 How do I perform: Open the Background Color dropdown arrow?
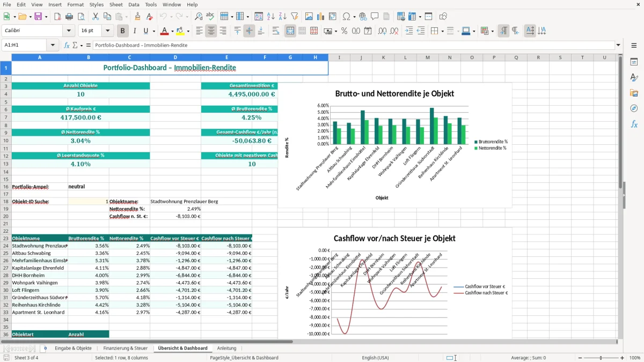click(x=188, y=31)
